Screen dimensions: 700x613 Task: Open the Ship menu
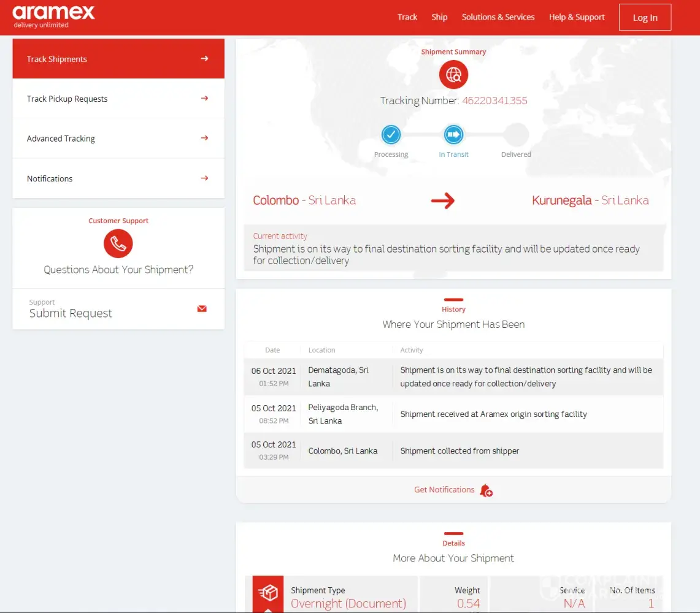[x=439, y=17]
